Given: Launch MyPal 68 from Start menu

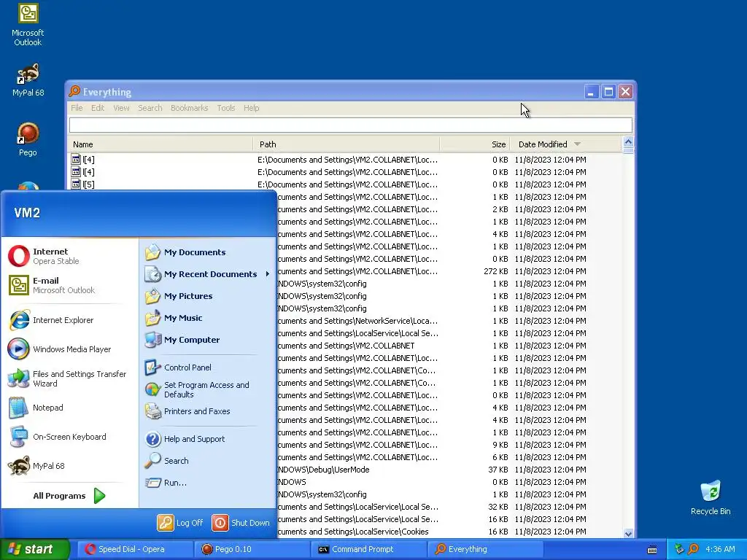Looking at the screenshot, I should pyautogui.click(x=69, y=466).
